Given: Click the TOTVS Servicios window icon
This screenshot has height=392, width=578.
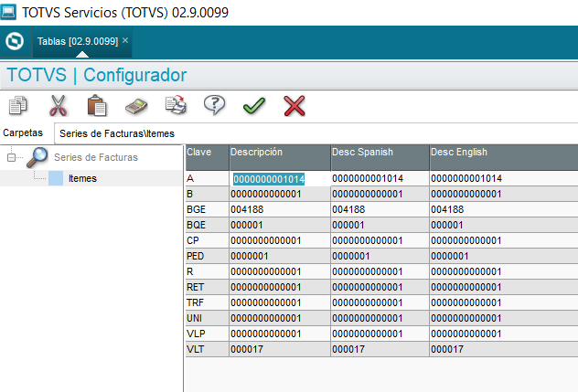Looking at the screenshot, I should pos(8,12).
